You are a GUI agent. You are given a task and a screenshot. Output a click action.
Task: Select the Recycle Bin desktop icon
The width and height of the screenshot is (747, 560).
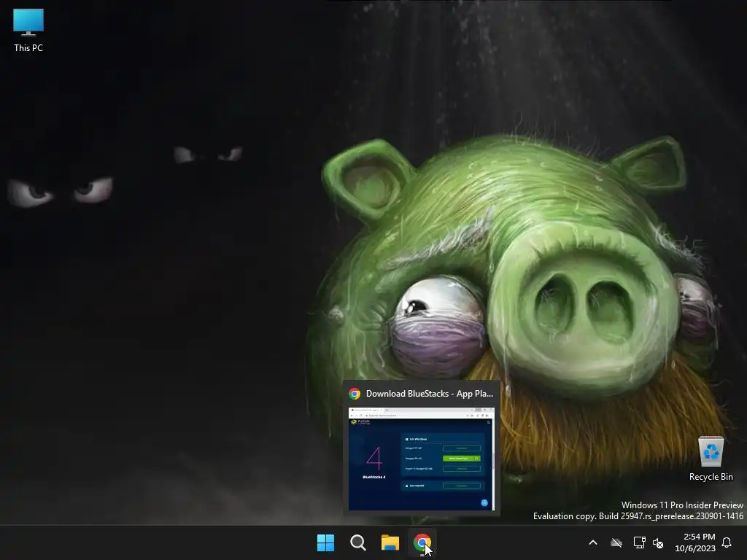(x=711, y=458)
